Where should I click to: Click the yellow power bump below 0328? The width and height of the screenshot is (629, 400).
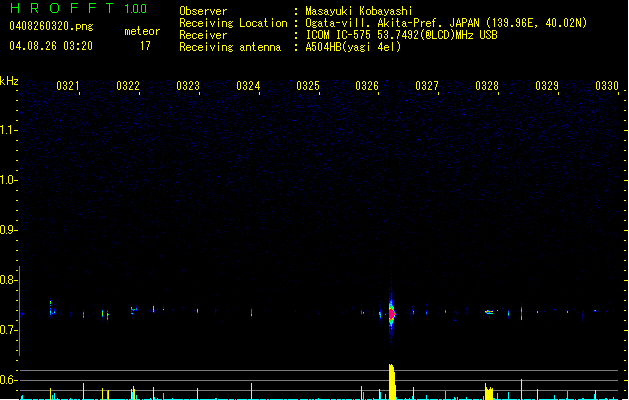coord(489,392)
